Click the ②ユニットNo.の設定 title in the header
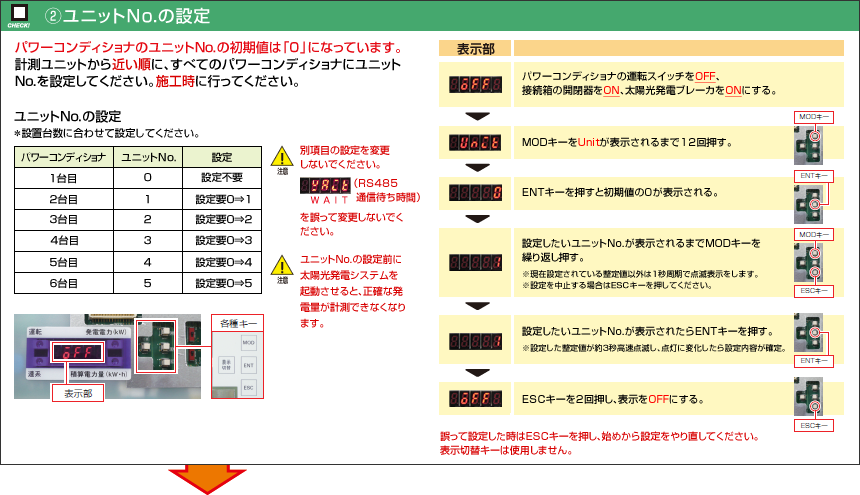The image size is (860, 495). coord(127,16)
